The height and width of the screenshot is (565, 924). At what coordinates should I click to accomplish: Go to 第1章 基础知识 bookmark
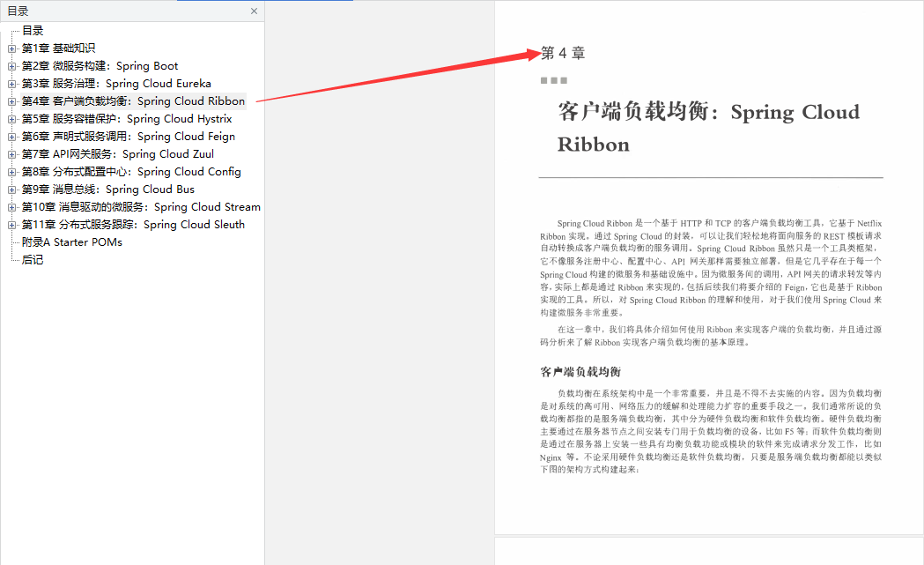[x=58, y=48]
